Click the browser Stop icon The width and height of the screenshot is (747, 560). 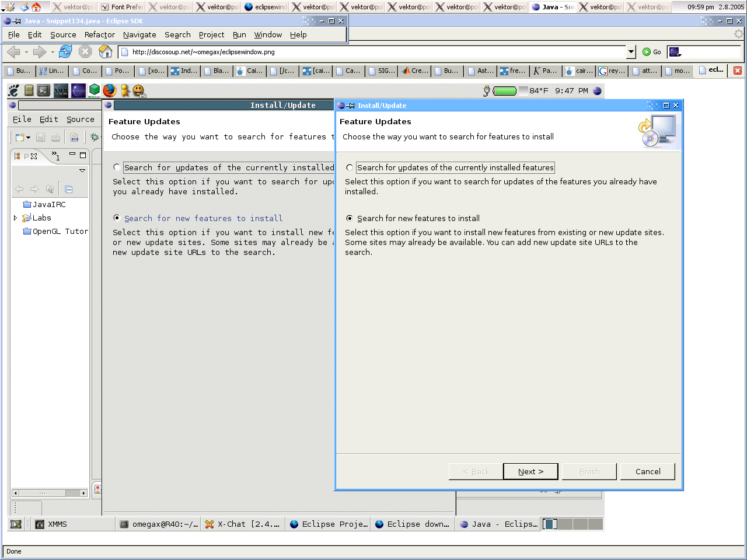pos(85,52)
